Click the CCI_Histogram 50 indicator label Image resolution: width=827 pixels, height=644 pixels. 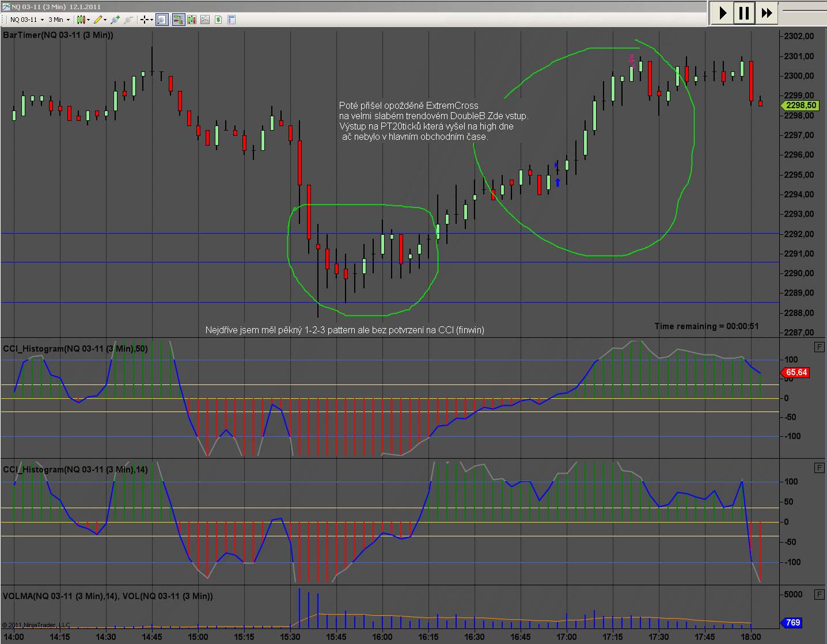click(x=75, y=349)
